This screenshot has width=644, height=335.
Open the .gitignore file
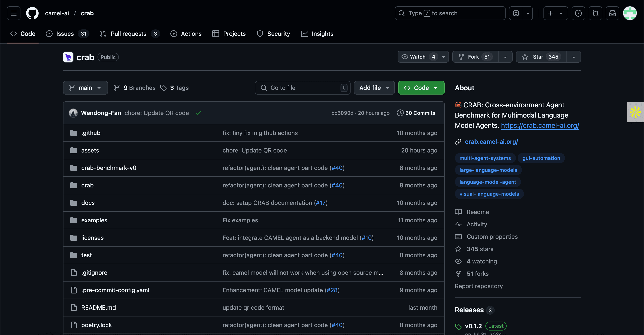94,273
